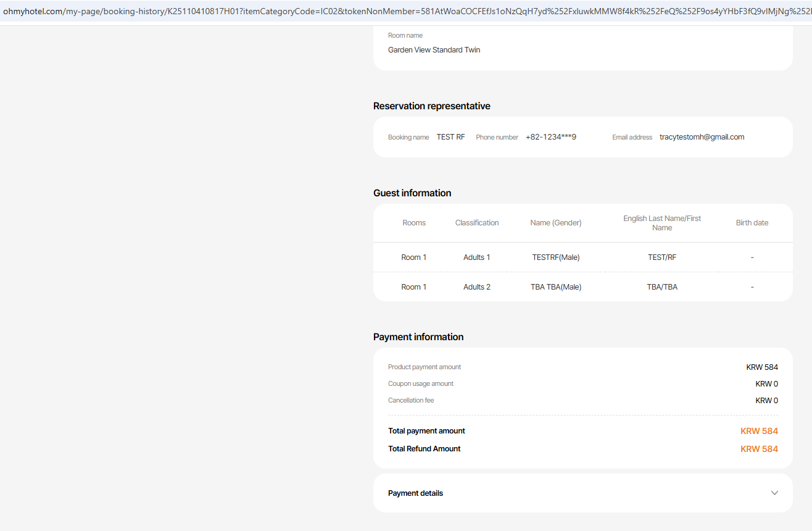The height and width of the screenshot is (531, 812).
Task: Click the Garden View Standard Twin room name
Action: (x=434, y=50)
